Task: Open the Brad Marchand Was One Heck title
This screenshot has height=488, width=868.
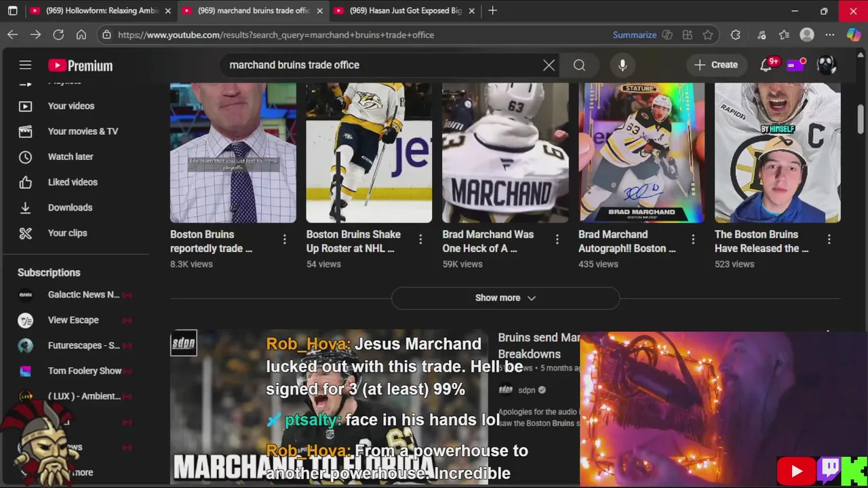Action: (x=488, y=241)
